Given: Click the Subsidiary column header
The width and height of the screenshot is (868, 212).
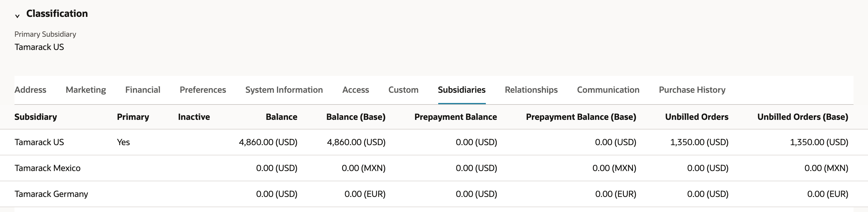Looking at the screenshot, I should tap(36, 117).
